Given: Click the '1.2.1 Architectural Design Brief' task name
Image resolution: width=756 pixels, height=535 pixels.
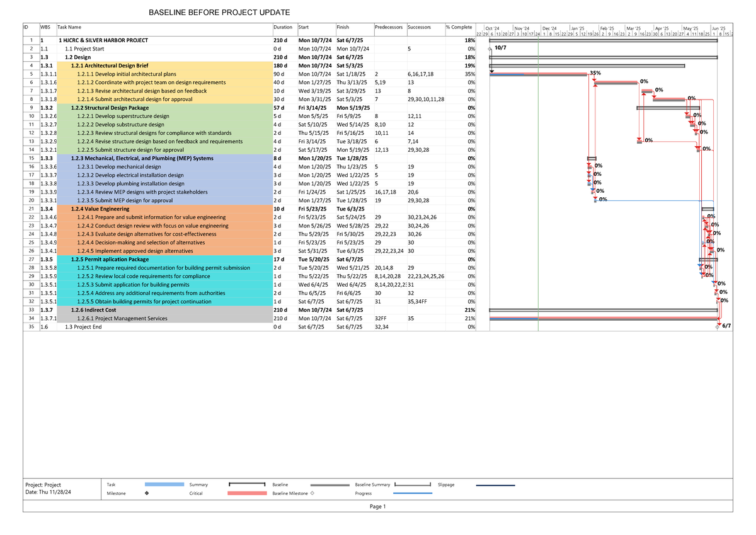Looking at the screenshot, I should (x=110, y=66).
